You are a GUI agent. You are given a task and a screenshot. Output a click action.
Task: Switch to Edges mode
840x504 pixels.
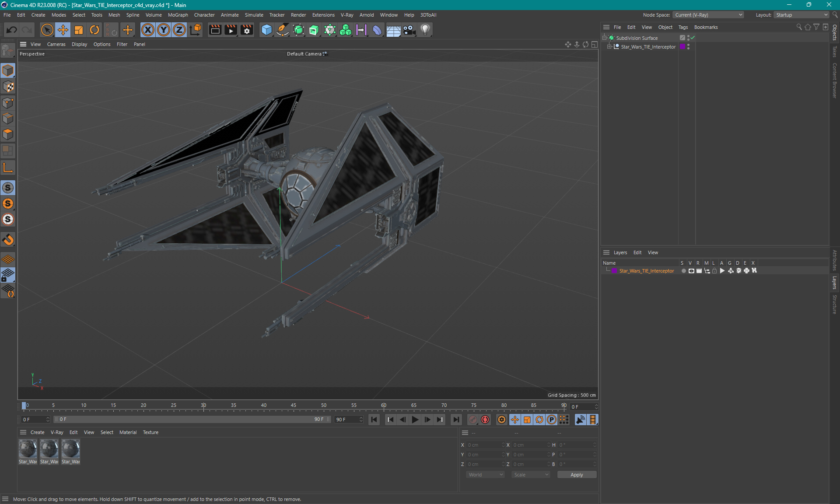click(x=8, y=119)
